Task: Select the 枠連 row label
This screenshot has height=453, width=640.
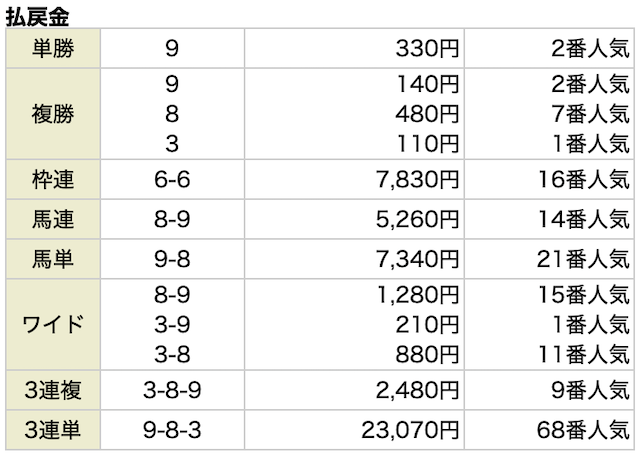Action: (53, 180)
